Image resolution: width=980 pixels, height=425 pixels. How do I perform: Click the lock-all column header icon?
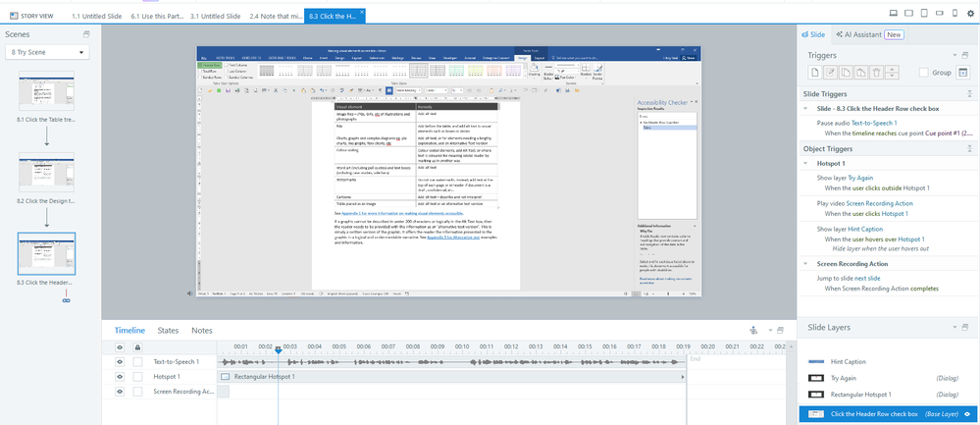click(x=137, y=347)
